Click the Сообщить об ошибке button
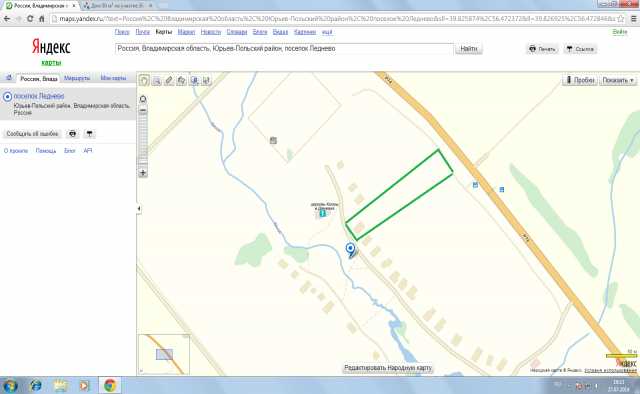The height and width of the screenshot is (394, 640). [32, 134]
